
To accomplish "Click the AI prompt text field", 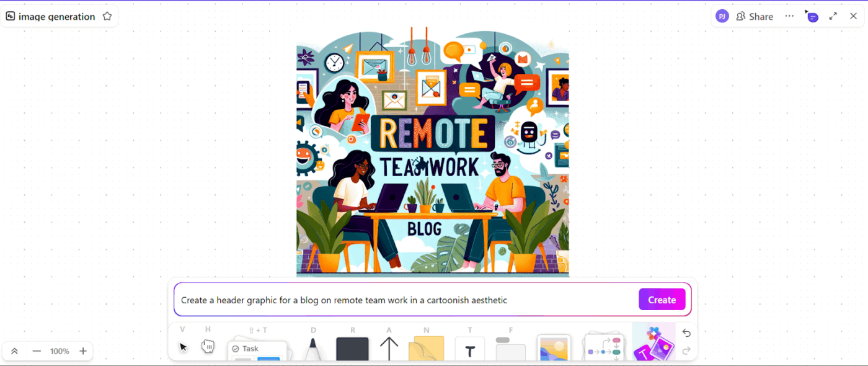I will pyautogui.click(x=403, y=300).
